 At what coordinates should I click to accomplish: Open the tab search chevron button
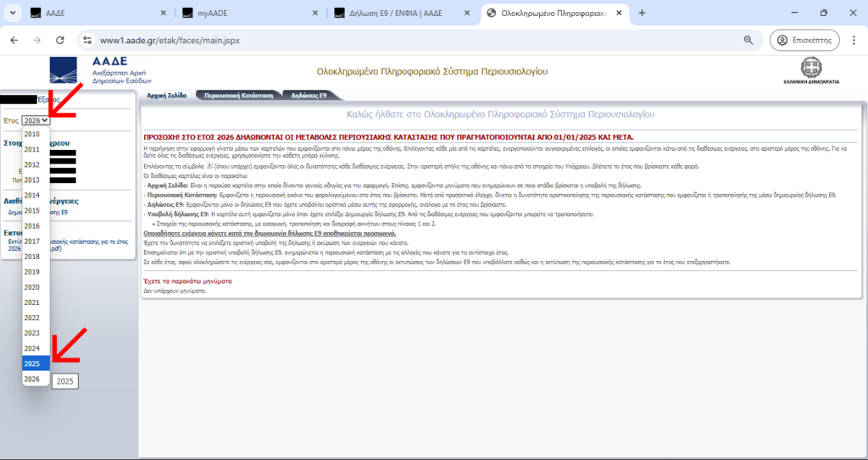pyautogui.click(x=12, y=13)
